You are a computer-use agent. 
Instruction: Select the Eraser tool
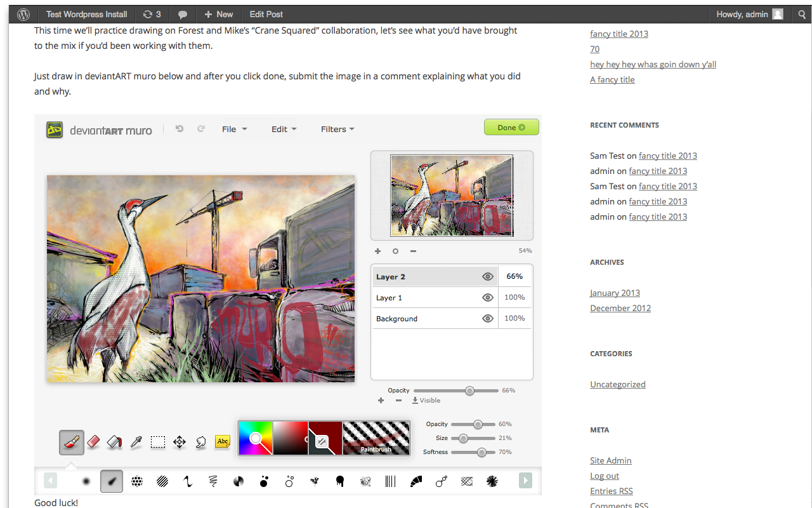[93, 442]
